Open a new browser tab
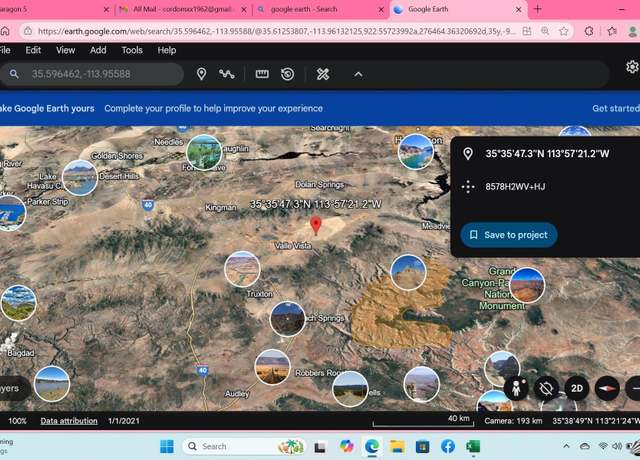Image resolution: width=640 pixels, height=460 pixels. [x=538, y=9]
